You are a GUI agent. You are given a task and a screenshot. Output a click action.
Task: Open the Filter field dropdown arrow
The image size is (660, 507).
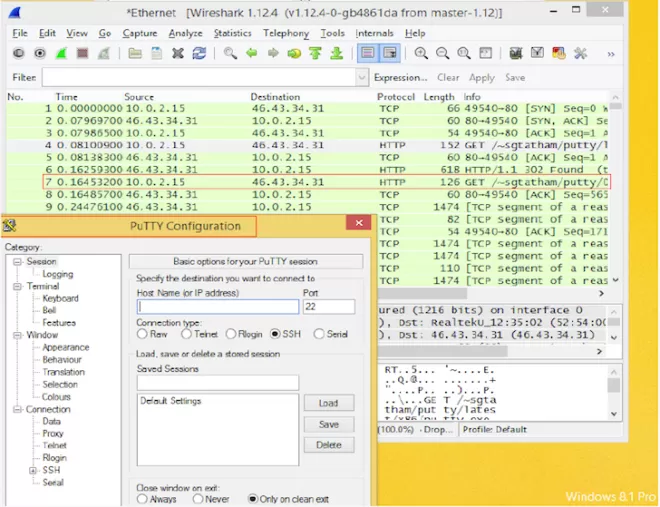pos(361,77)
